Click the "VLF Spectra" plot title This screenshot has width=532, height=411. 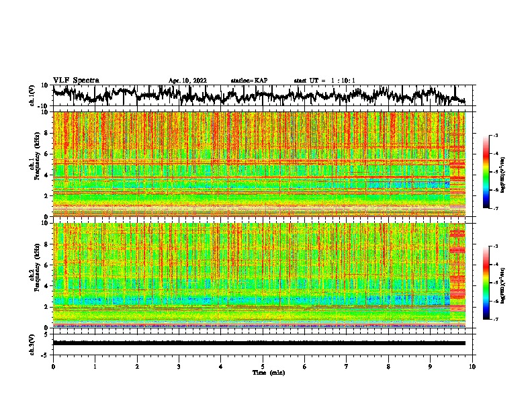tap(76, 80)
